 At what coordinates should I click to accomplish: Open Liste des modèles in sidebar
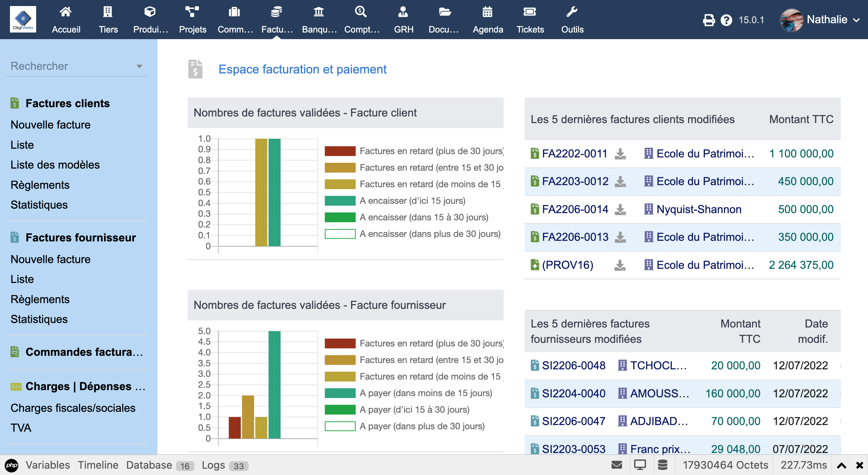[x=55, y=165]
